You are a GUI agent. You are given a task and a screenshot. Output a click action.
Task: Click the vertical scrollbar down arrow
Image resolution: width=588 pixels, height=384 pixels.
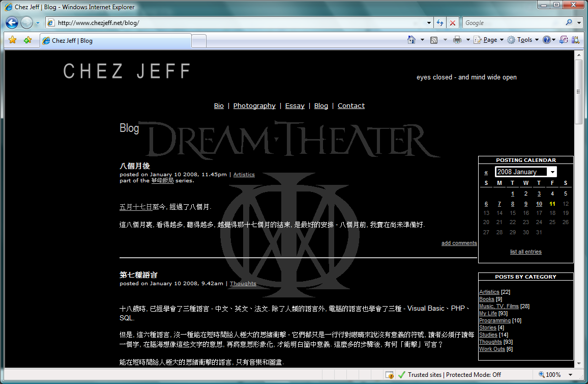point(579,364)
